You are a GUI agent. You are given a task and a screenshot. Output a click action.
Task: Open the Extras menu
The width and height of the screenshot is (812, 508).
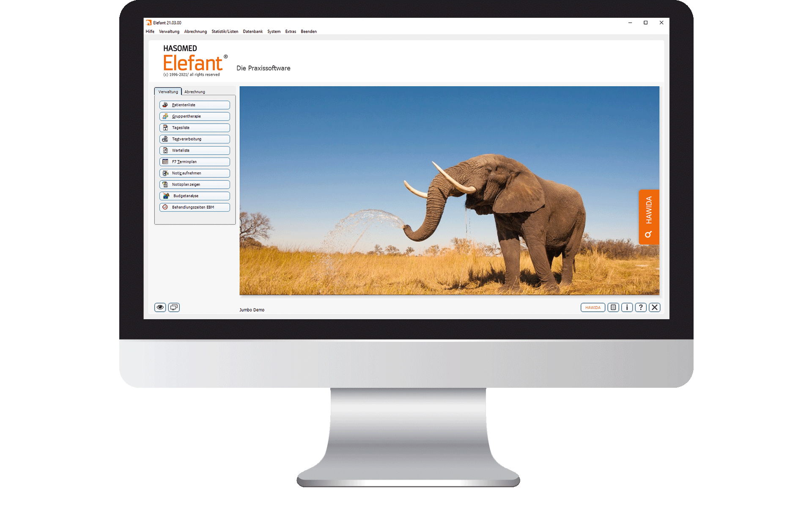pos(291,32)
